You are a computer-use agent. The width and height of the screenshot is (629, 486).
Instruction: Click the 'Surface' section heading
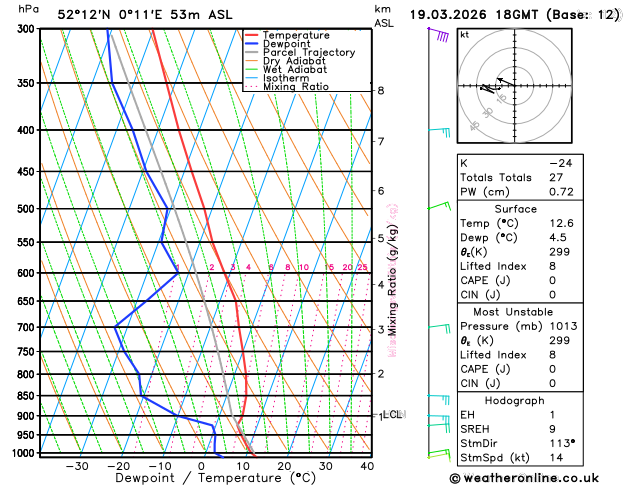pos(515,209)
